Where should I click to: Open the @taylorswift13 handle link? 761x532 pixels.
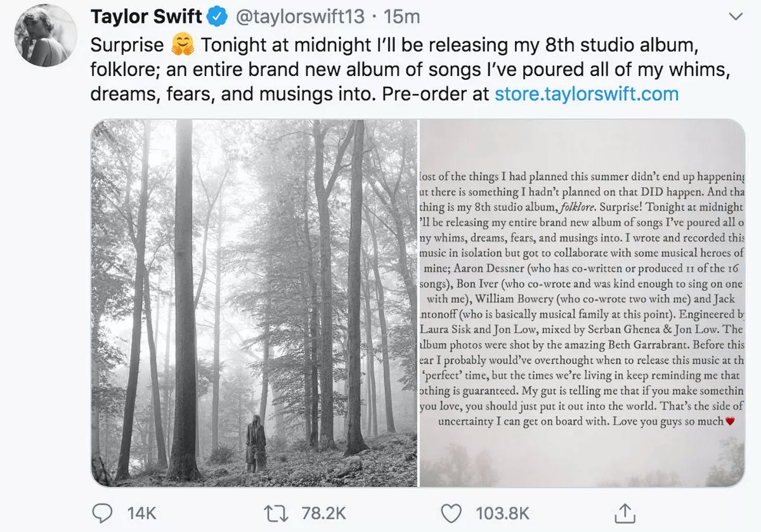coord(301,17)
